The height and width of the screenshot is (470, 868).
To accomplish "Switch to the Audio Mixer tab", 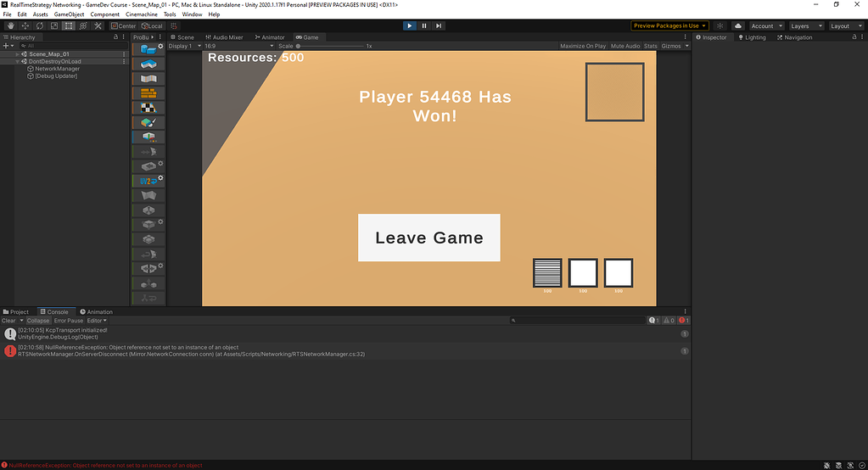I will click(224, 37).
